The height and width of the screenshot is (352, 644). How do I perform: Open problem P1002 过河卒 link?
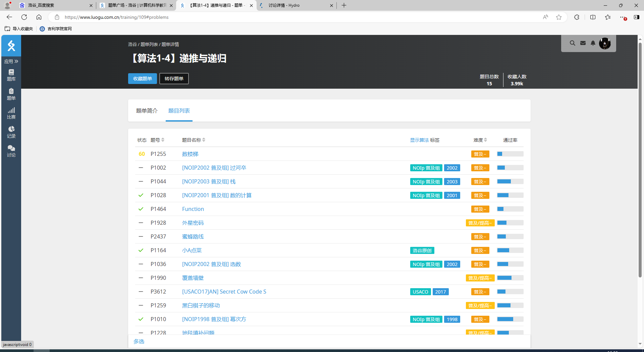click(x=214, y=168)
